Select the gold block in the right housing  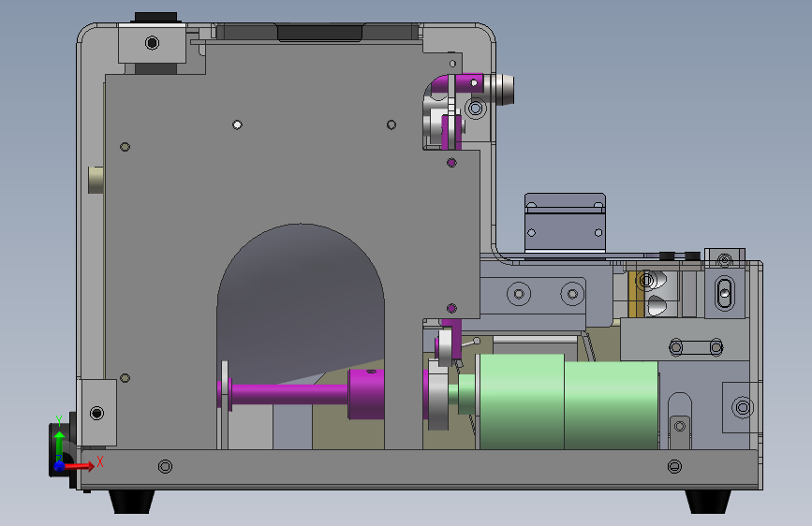635,294
